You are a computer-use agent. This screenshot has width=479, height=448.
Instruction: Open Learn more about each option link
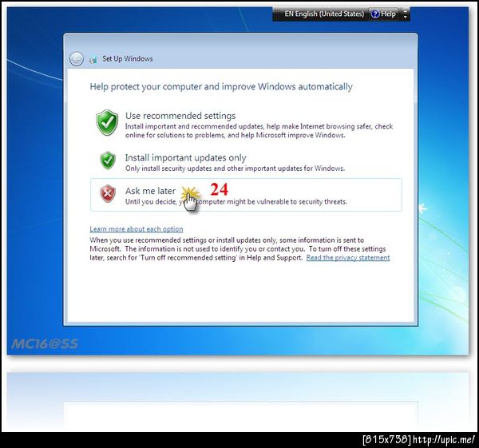point(137,229)
